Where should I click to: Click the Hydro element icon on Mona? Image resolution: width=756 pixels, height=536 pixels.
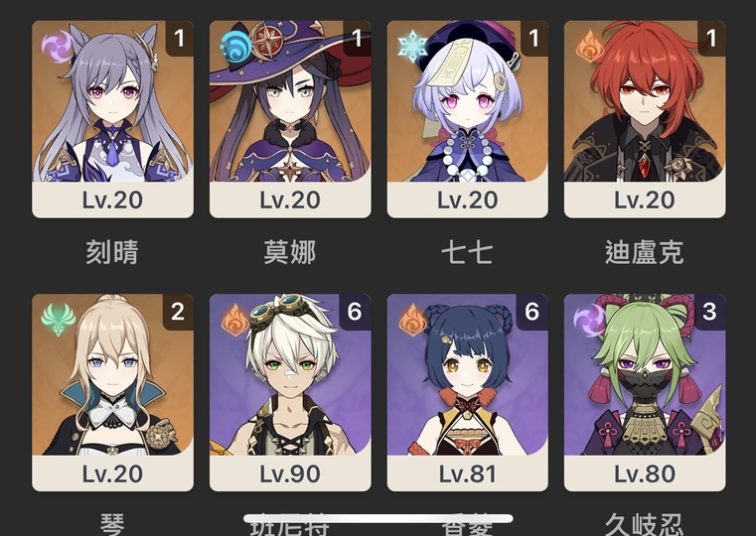234,47
